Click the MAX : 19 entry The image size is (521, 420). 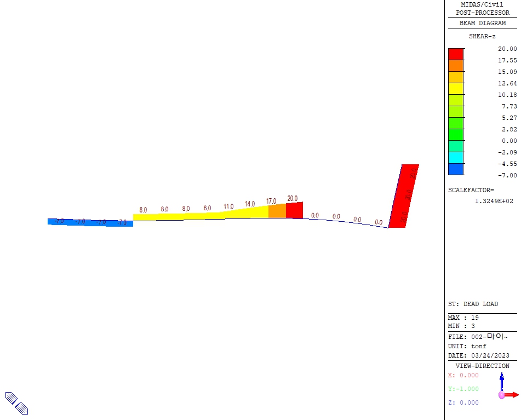click(x=463, y=318)
